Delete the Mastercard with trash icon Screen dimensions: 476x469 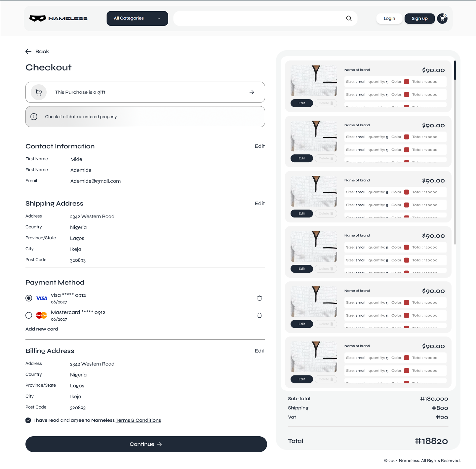(259, 315)
